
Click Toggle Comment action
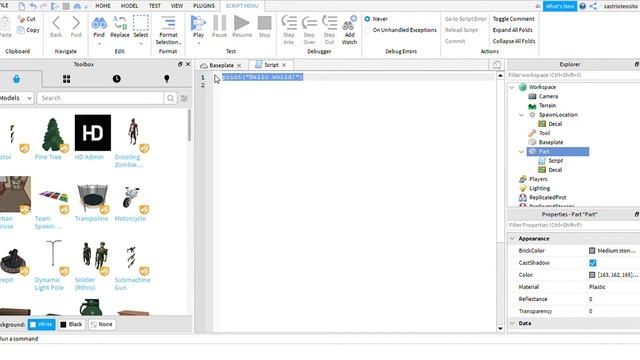pos(513,19)
